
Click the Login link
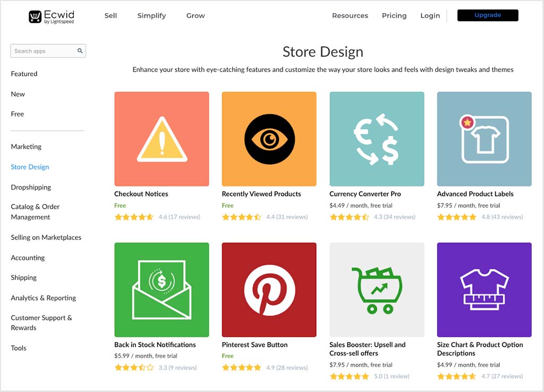point(430,15)
